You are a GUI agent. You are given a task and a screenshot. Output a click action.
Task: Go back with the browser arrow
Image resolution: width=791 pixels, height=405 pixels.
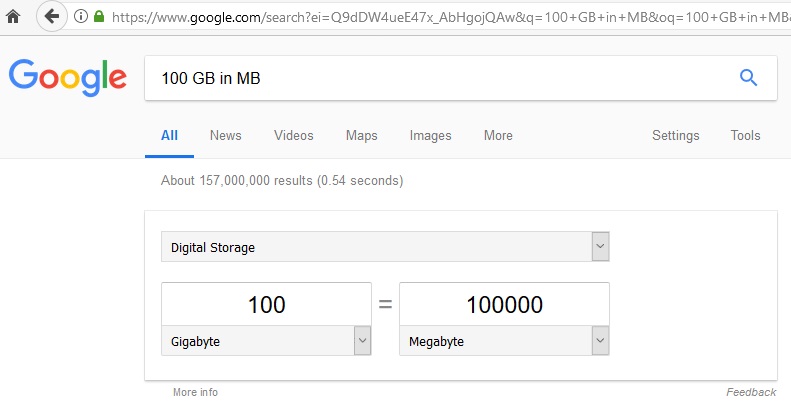(51, 17)
